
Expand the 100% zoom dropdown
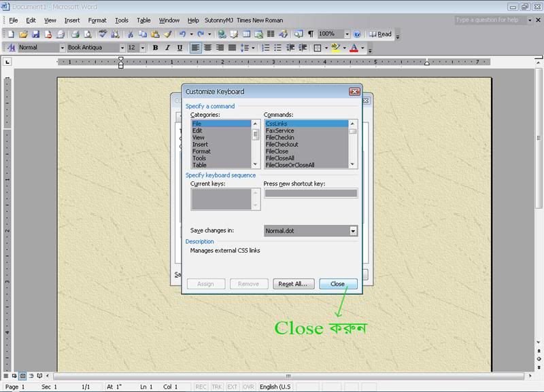pyautogui.click(x=347, y=34)
